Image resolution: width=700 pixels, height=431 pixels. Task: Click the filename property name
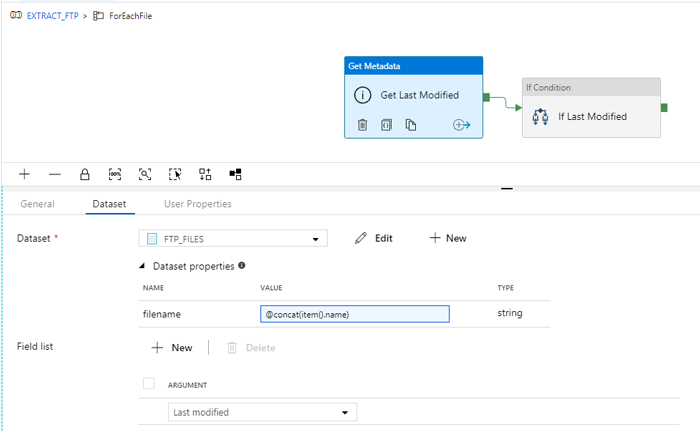point(162,314)
